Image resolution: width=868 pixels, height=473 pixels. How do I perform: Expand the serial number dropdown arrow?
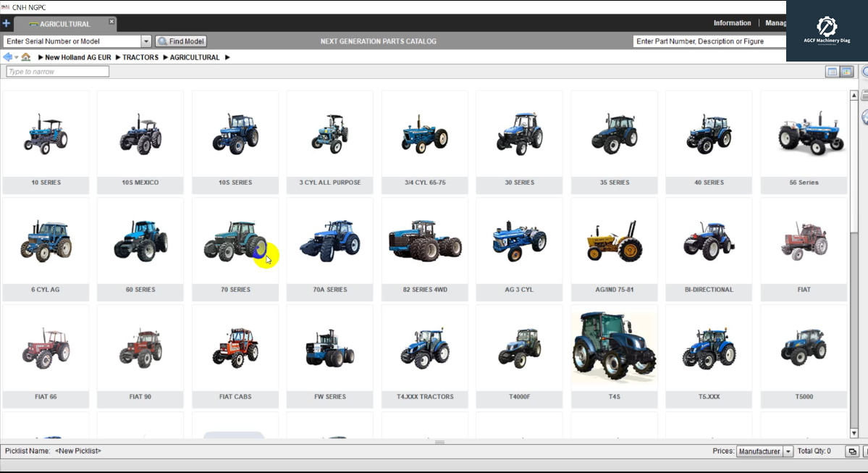(146, 41)
